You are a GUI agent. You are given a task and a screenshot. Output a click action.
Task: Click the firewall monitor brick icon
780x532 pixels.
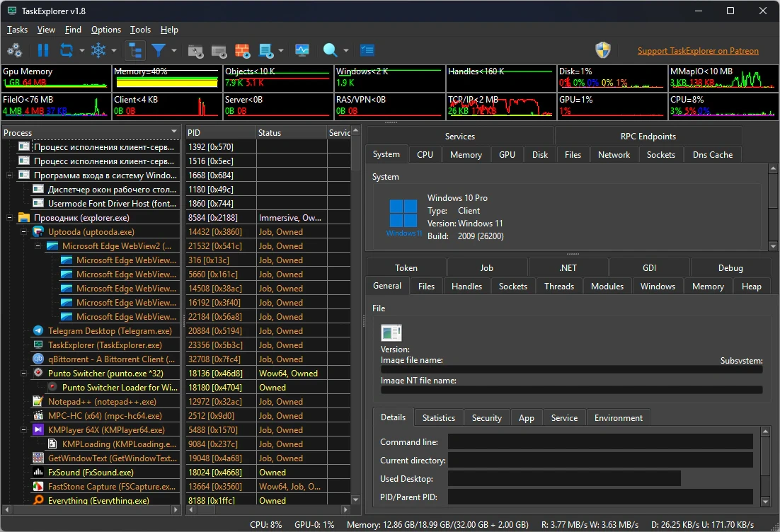[x=242, y=50]
